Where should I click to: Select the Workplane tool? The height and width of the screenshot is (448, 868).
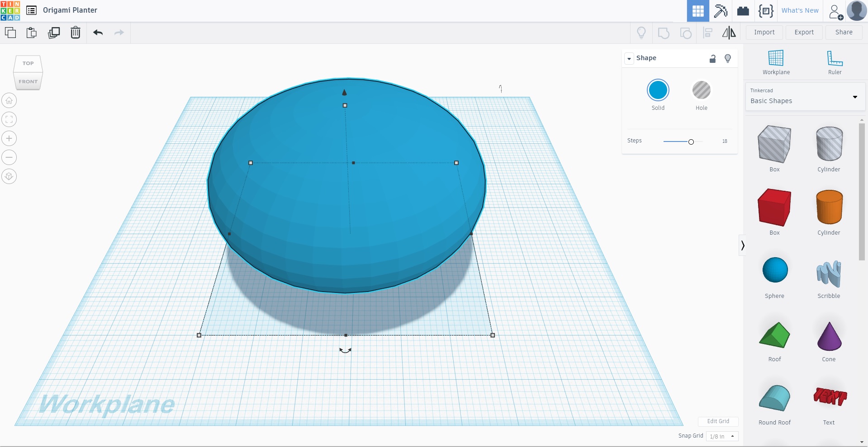[776, 62]
